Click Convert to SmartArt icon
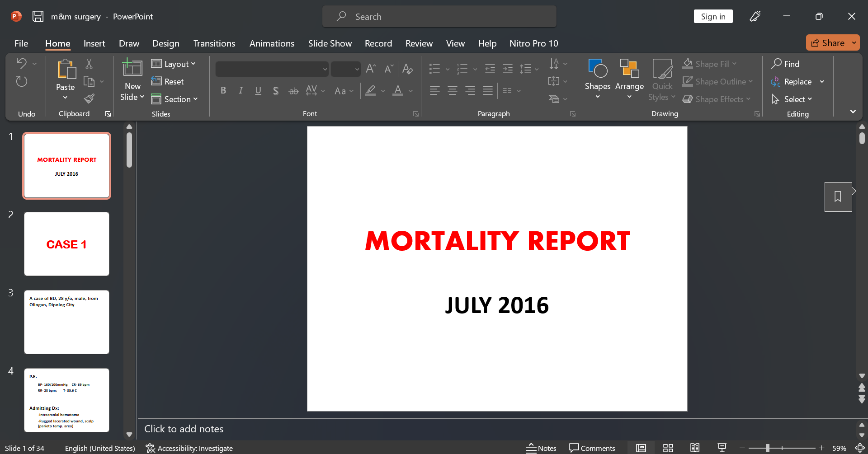Viewport: 868px width, 454px height. (x=554, y=99)
